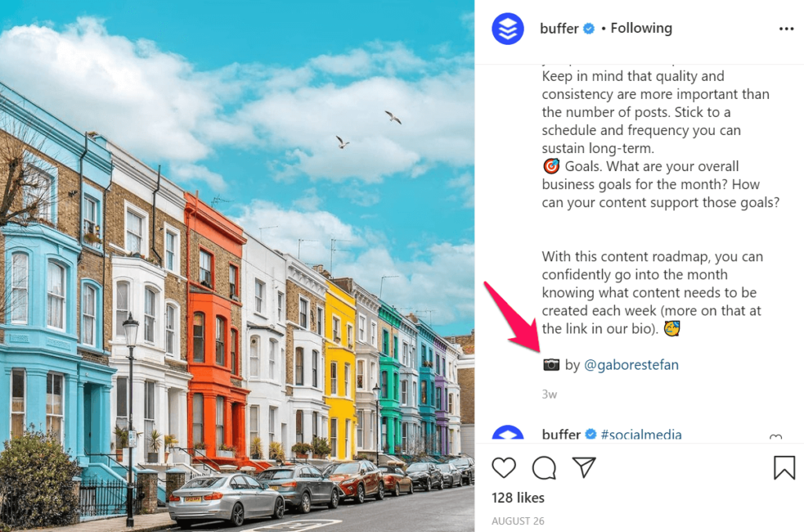Click the target emoji beside Goals
The image size is (804, 532).
click(x=551, y=166)
